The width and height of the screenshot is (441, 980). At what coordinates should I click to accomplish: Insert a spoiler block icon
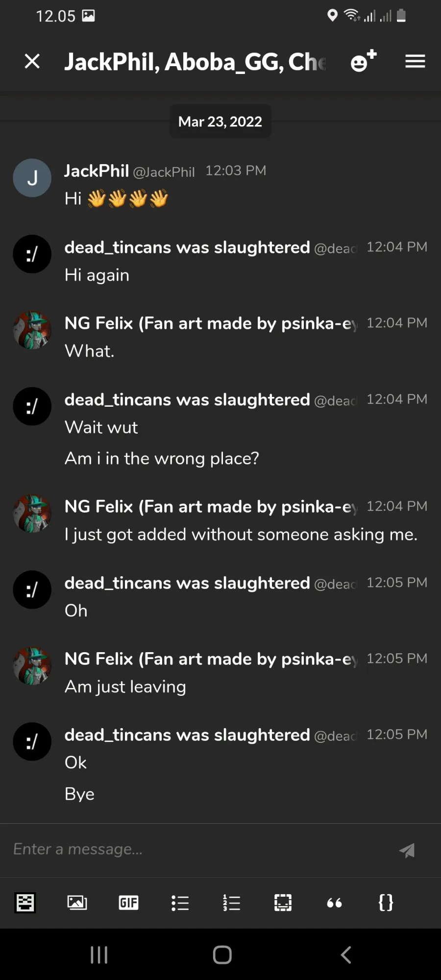tap(283, 903)
